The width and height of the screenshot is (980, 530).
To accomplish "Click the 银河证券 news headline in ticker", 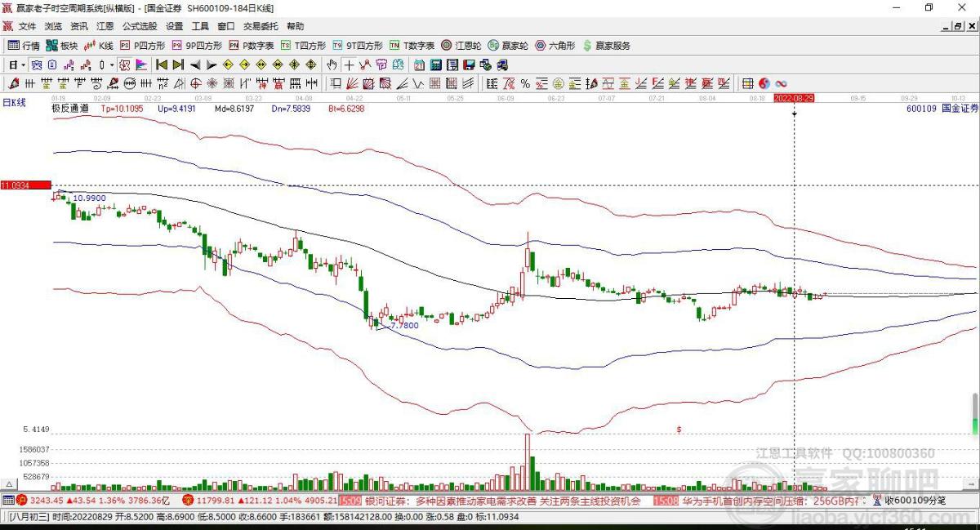I will tap(502, 501).
